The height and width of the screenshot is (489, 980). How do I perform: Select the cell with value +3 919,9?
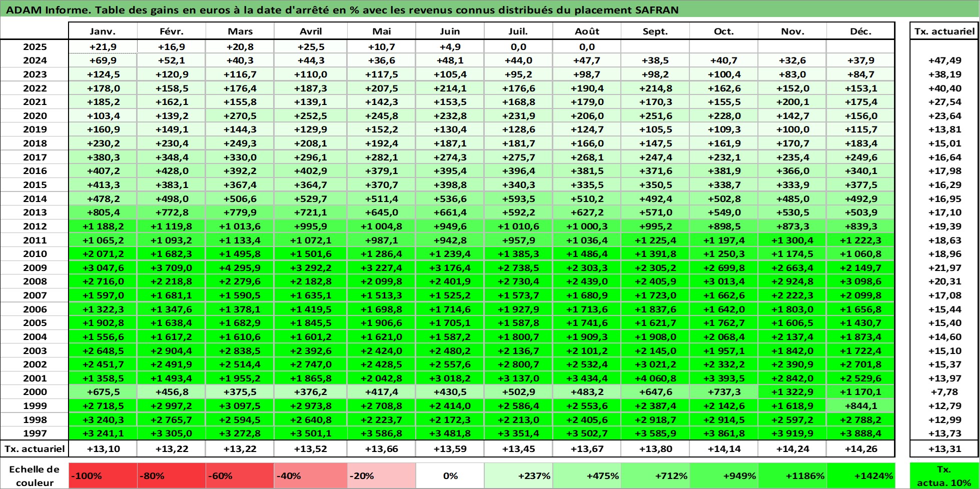pyautogui.click(x=792, y=433)
